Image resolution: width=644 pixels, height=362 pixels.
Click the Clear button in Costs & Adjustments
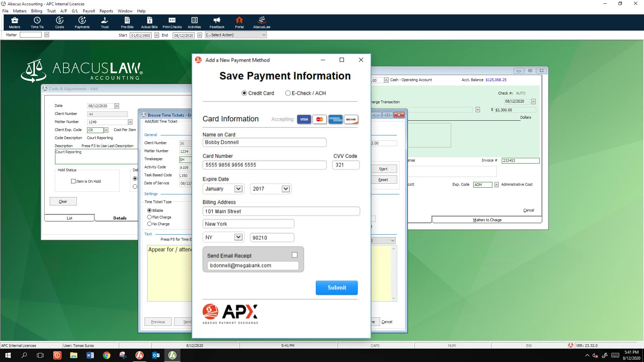(63, 201)
